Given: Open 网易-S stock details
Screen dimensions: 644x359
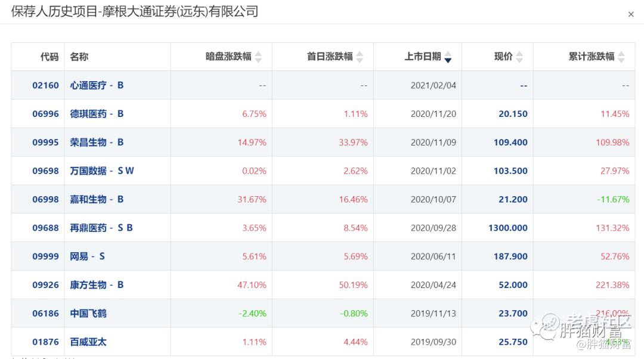Looking at the screenshot, I should pos(87,256).
